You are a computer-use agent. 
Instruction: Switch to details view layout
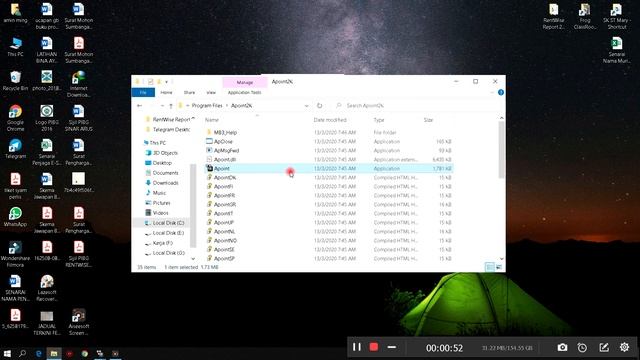490,267
